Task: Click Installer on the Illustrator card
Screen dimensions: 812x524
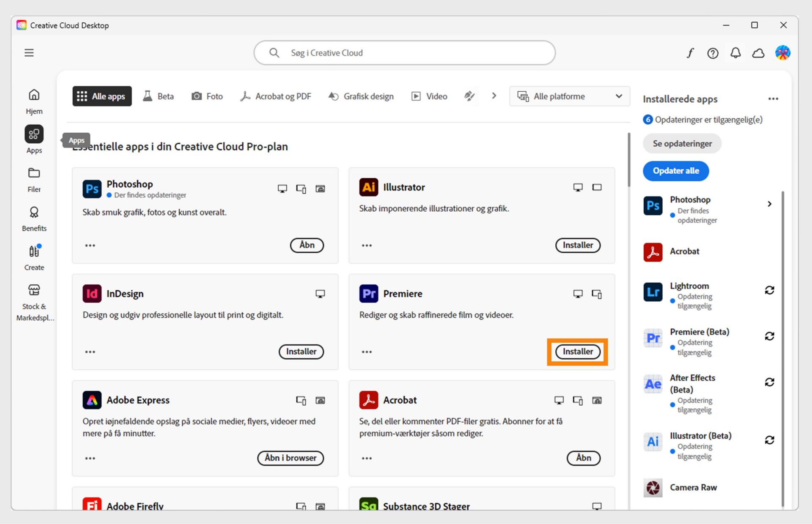Action: [578, 245]
